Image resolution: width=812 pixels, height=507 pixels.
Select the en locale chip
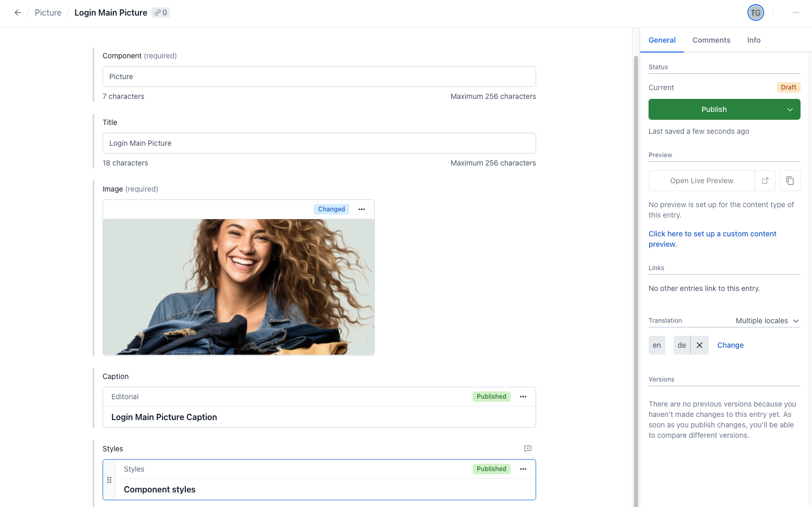click(x=657, y=345)
